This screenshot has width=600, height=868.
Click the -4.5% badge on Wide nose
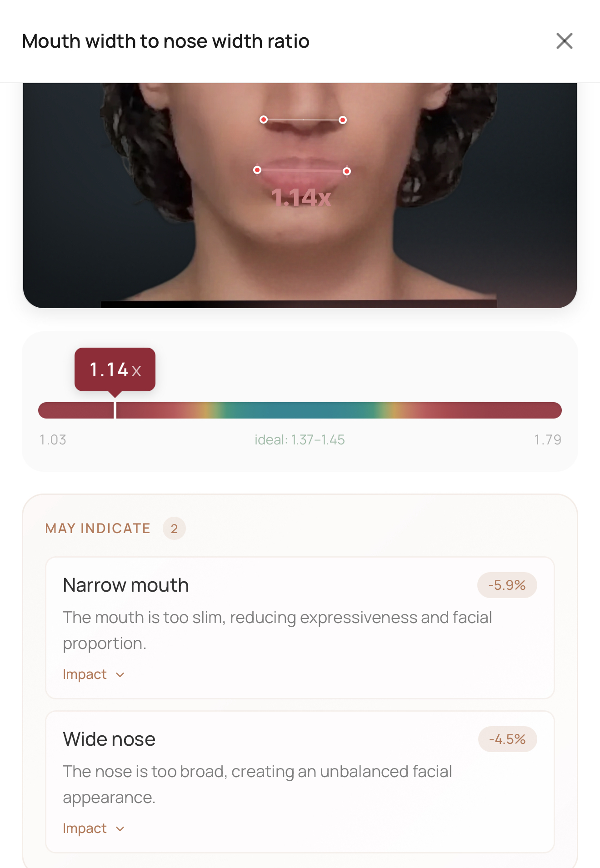tap(507, 739)
